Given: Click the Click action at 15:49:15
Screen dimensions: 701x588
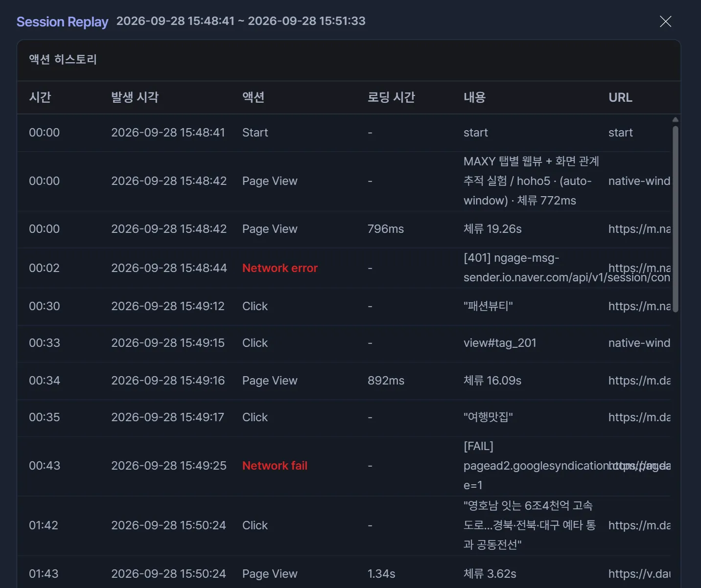Looking at the screenshot, I should point(255,343).
